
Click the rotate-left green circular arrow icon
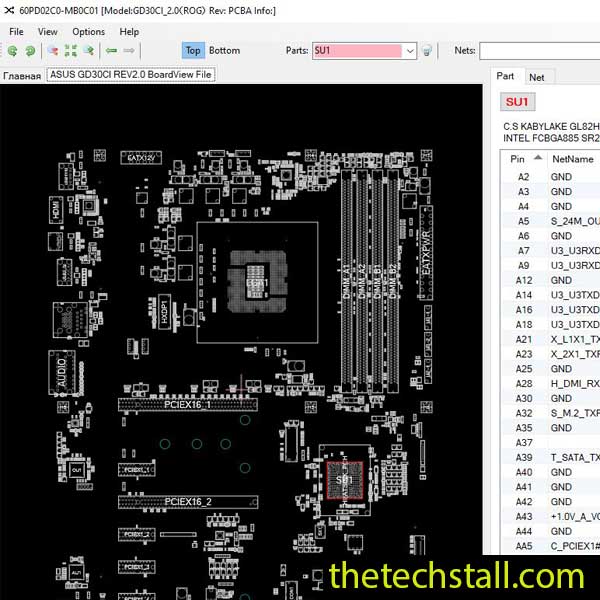tap(13, 51)
